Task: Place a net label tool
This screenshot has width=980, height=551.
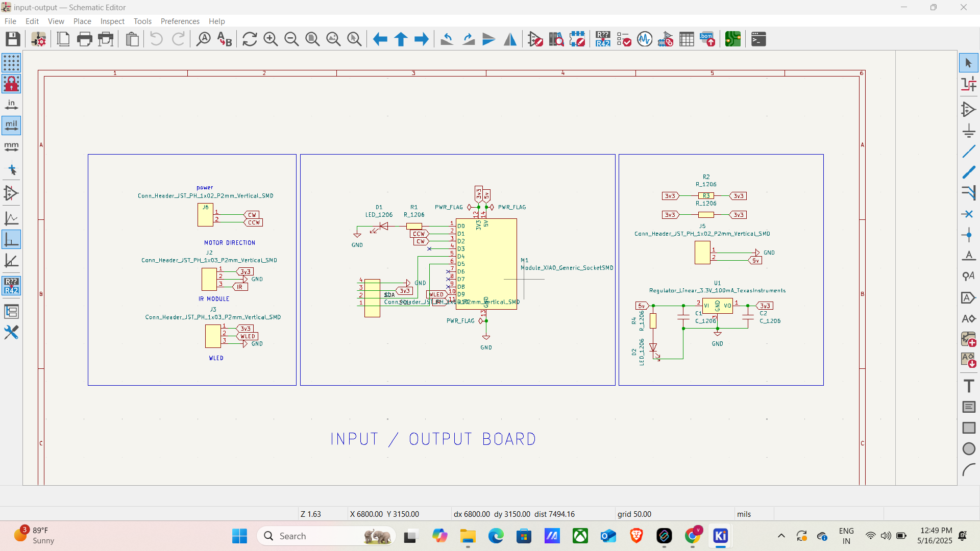Action: [x=969, y=256]
